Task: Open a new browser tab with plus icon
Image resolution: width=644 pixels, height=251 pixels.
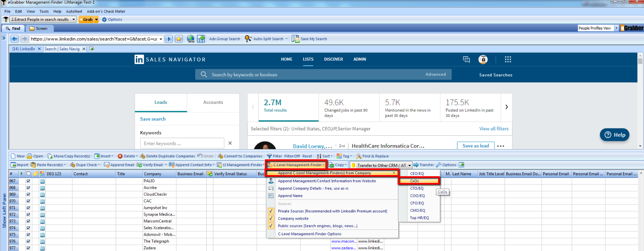Action: (x=92, y=49)
